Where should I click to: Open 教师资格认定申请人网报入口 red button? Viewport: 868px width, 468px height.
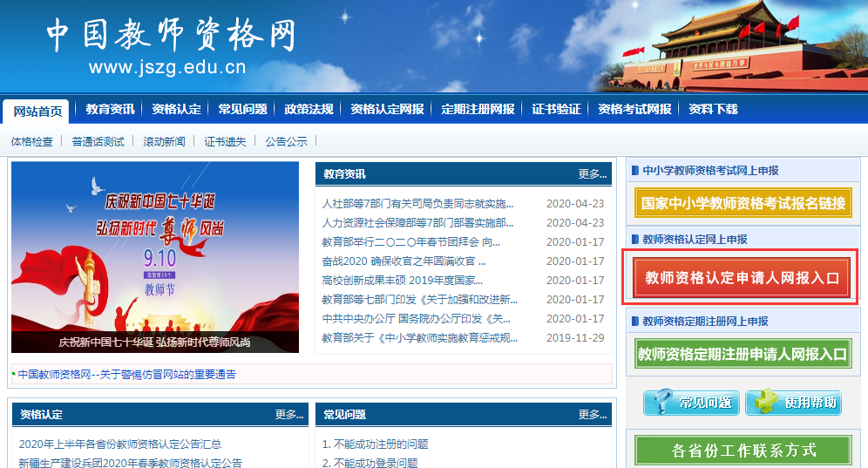point(742,278)
